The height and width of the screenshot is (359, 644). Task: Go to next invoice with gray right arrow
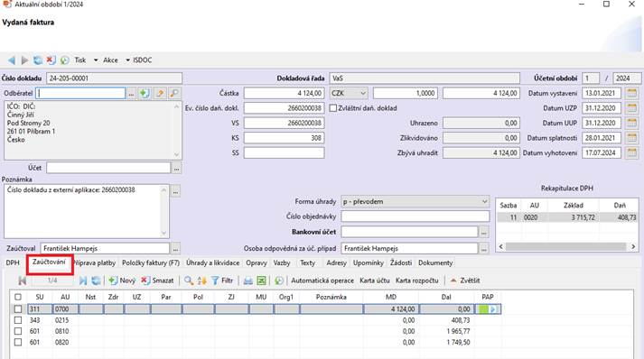[24, 60]
